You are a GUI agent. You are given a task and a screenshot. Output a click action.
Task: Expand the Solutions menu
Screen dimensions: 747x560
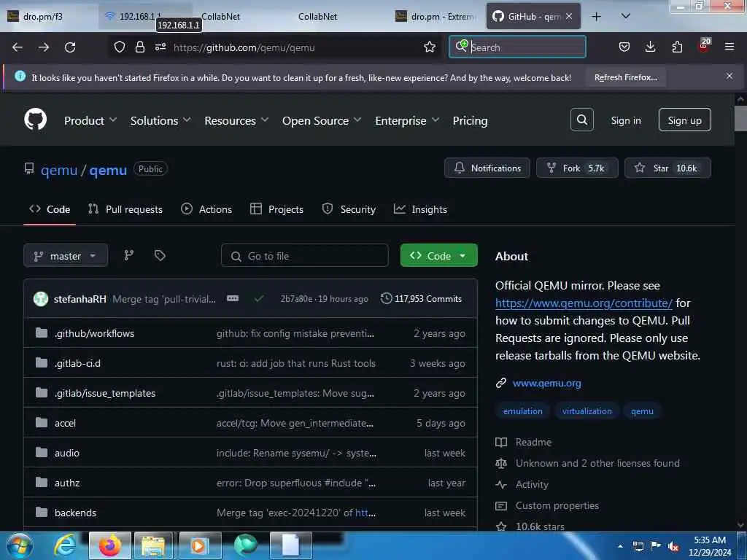pyautogui.click(x=160, y=120)
